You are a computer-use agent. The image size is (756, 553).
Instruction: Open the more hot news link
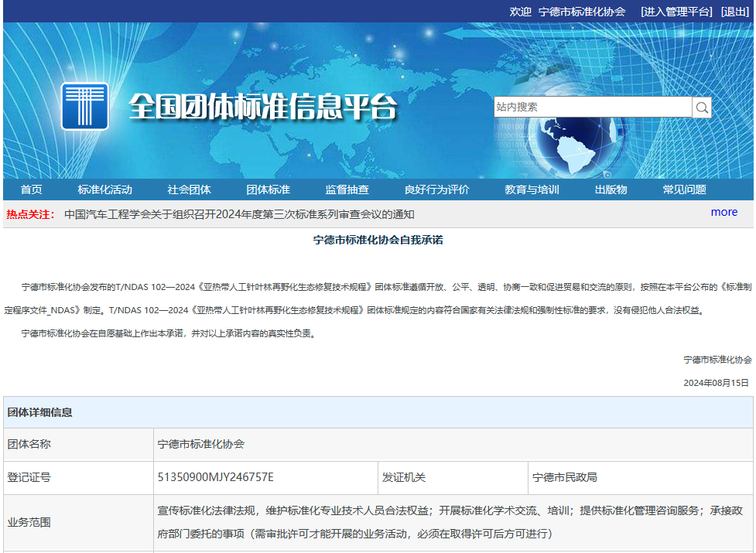click(x=724, y=212)
